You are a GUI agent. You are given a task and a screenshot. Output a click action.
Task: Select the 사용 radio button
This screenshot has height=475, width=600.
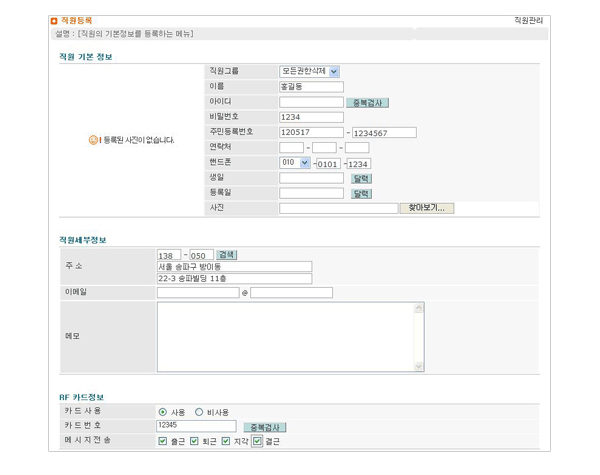pyautogui.click(x=163, y=411)
